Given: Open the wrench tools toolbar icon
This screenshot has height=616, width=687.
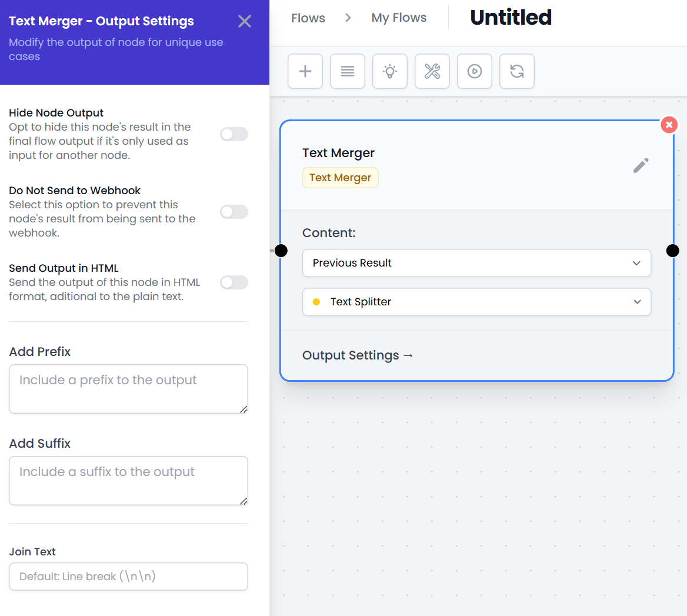Looking at the screenshot, I should 432,71.
